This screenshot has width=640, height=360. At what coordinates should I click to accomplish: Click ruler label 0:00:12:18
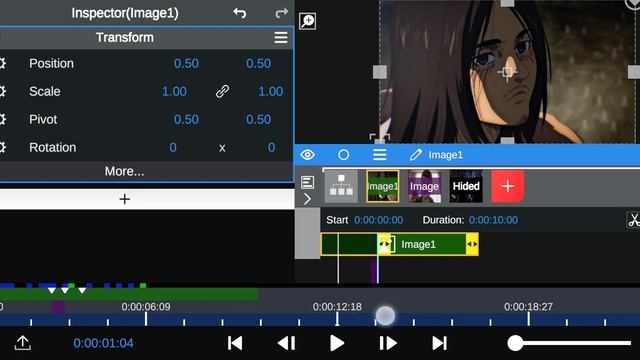pos(337,307)
